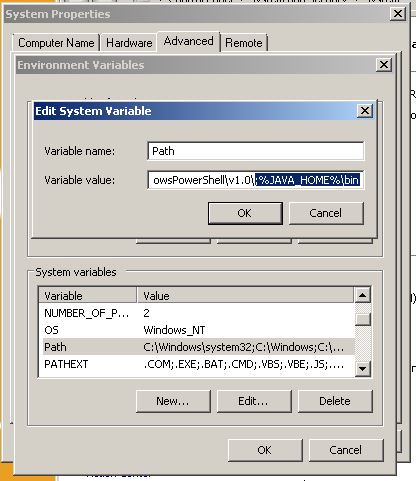Screen dimensions: 416x481
Task: Click the scroll down arrow in System variables
Action: (363, 369)
